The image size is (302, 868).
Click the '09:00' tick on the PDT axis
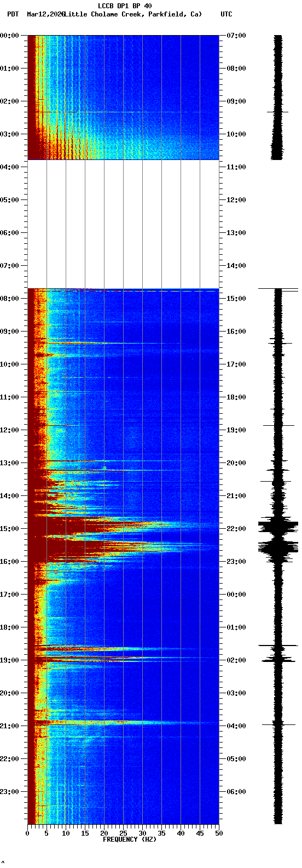point(9,331)
